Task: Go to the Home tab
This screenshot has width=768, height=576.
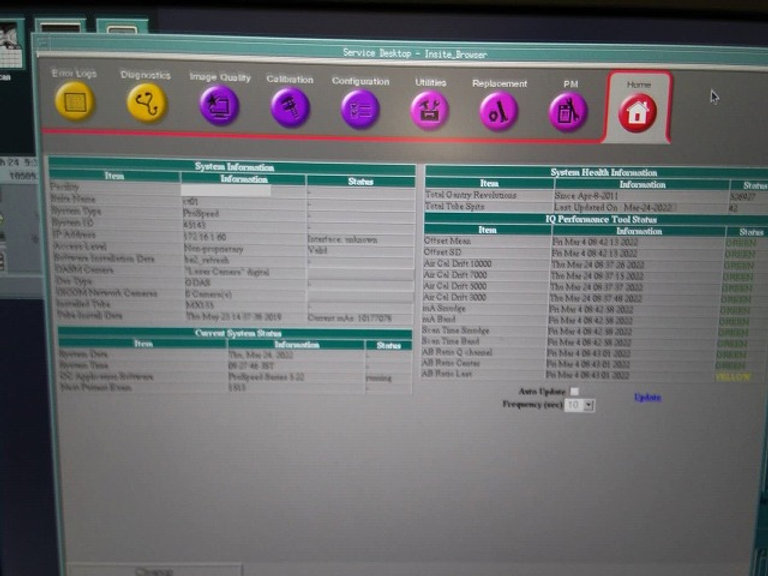Action: (637, 112)
